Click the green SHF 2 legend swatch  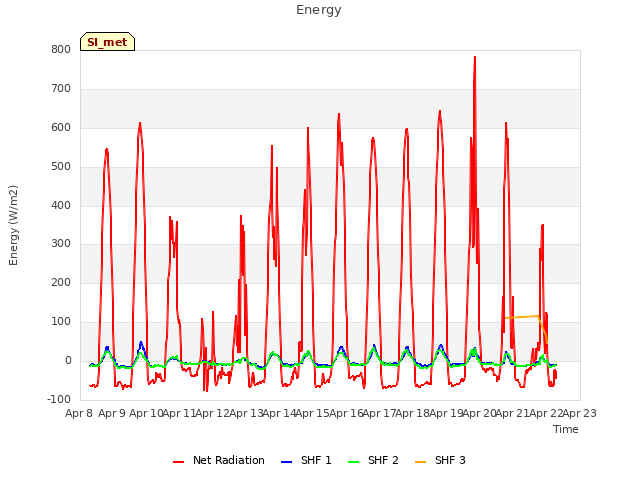(353, 462)
